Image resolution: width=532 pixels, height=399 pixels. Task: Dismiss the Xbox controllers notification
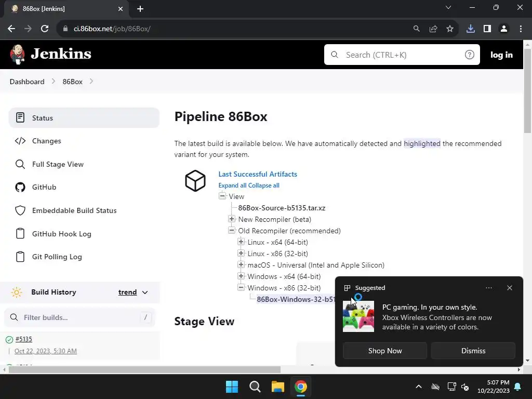473,351
